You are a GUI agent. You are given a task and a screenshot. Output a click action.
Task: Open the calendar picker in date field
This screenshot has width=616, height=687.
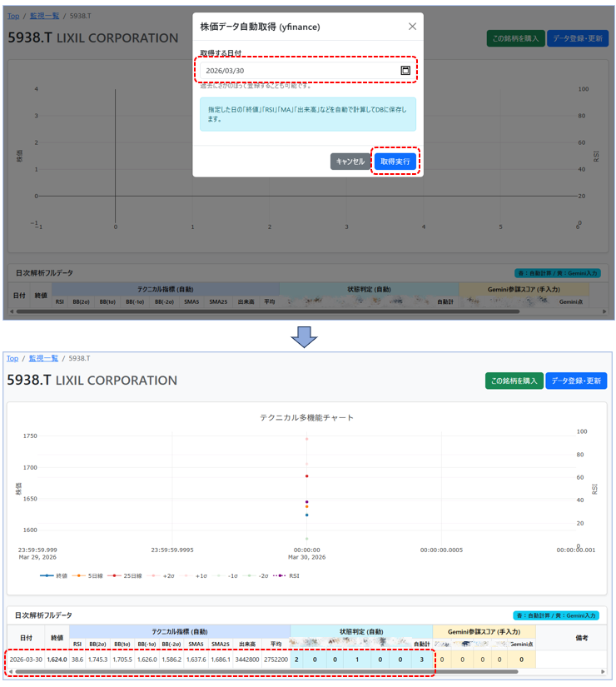[405, 71]
